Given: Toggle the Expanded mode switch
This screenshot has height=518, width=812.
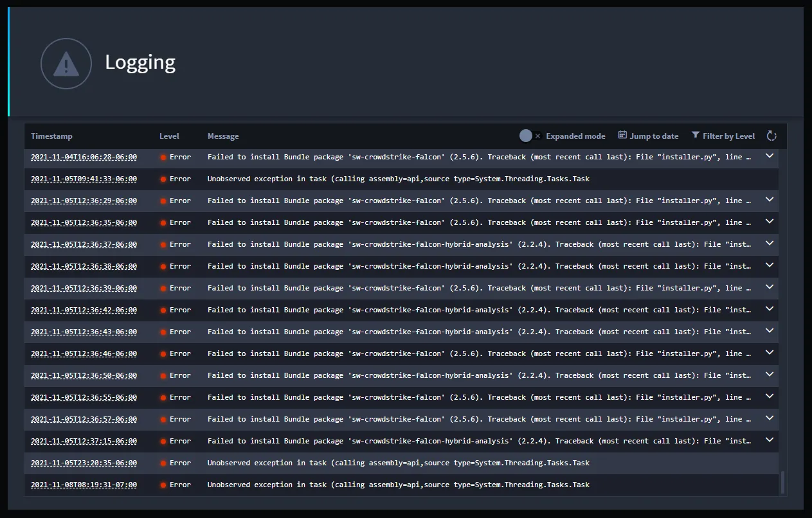Looking at the screenshot, I should click(530, 136).
